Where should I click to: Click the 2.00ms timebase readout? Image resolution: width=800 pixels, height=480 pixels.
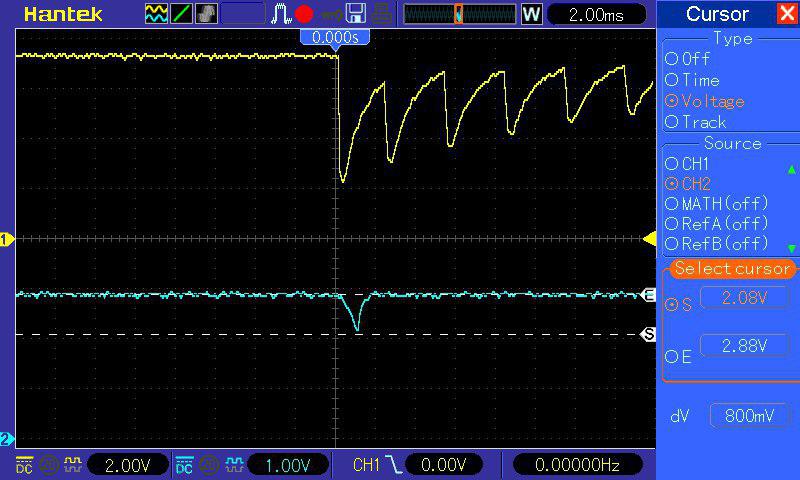tap(596, 14)
